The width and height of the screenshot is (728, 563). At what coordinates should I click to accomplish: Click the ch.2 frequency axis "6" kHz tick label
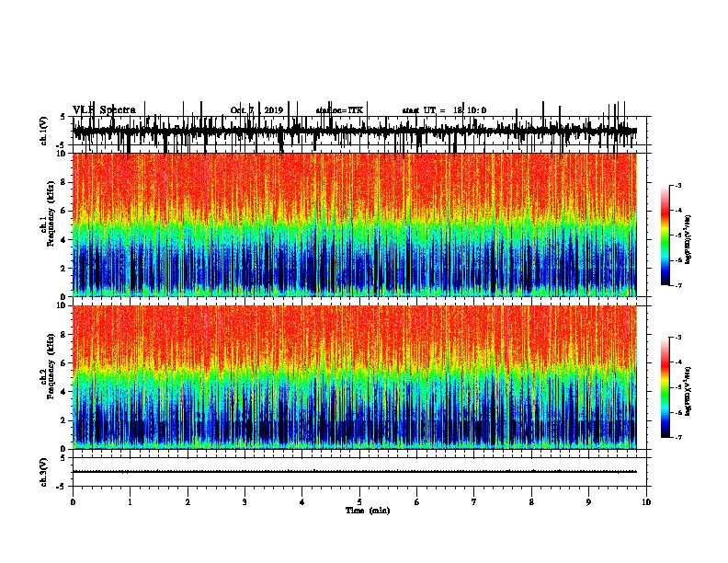coord(63,363)
